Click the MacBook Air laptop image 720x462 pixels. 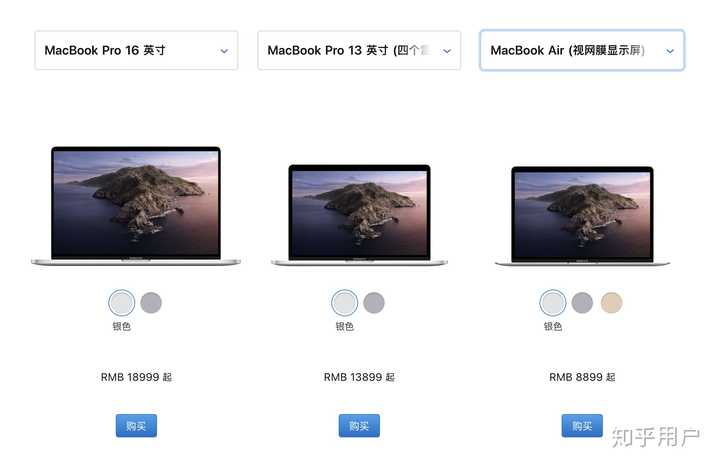[582, 216]
